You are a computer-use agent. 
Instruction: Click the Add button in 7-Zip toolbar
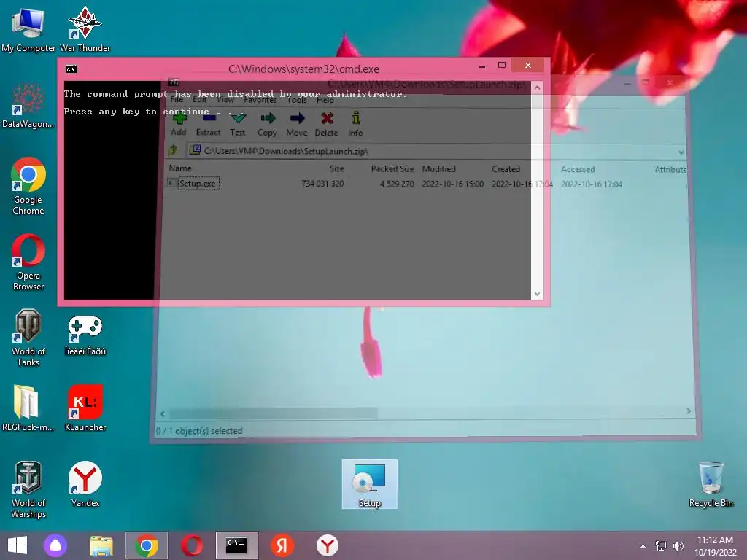click(179, 124)
